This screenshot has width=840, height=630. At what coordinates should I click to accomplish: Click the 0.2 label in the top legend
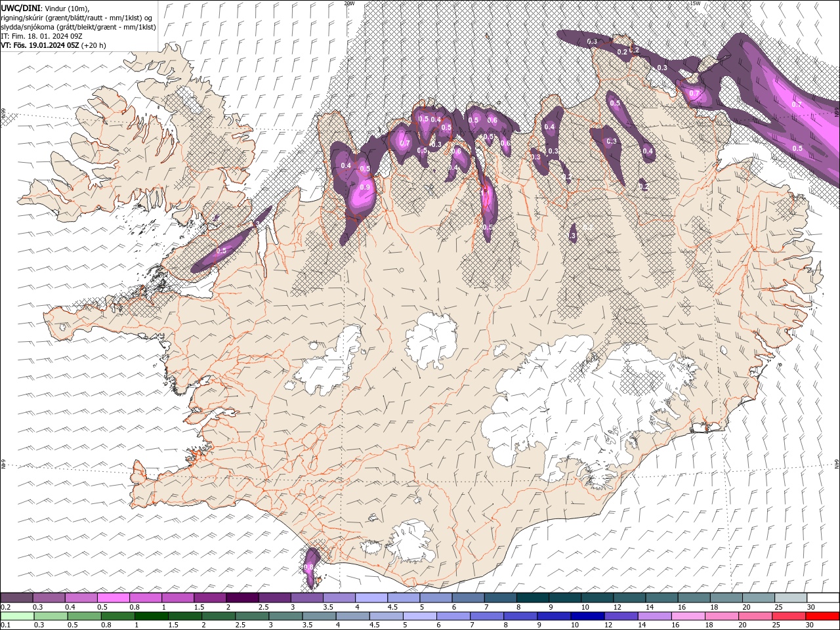(x=5, y=607)
